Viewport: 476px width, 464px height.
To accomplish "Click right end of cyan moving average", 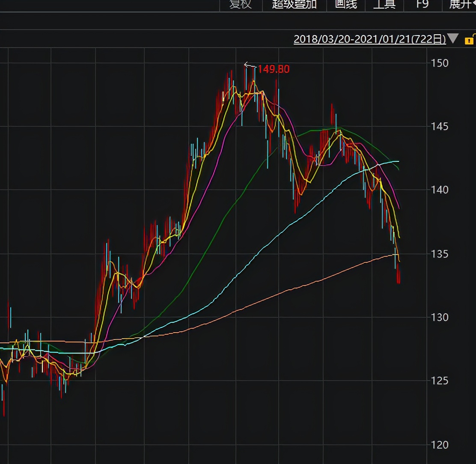I will [x=398, y=161].
